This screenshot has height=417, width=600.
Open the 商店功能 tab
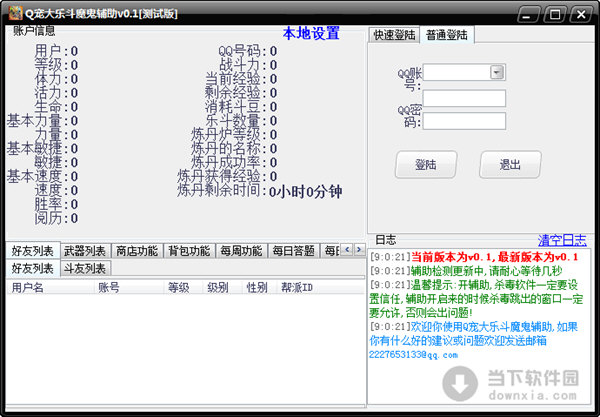pos(137,251)
